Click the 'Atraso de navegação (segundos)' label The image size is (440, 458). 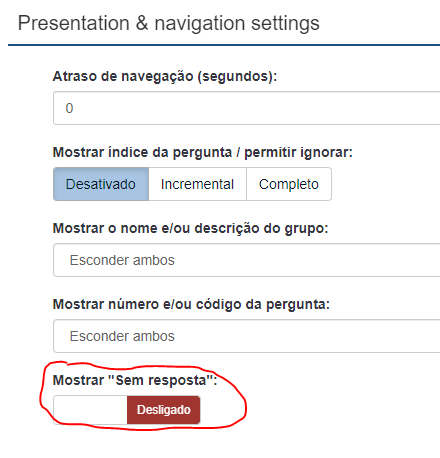[x=165, y=76]
